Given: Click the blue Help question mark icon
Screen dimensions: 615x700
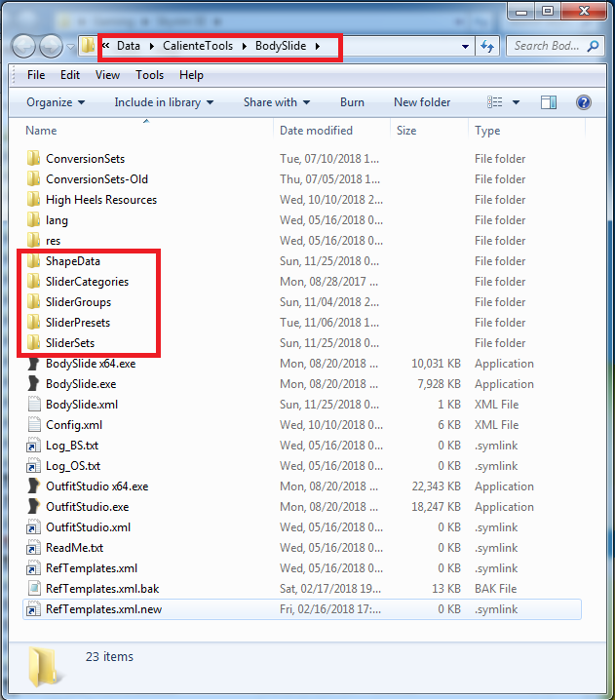Looking at the screenshot, I should [x=583, y=102].
